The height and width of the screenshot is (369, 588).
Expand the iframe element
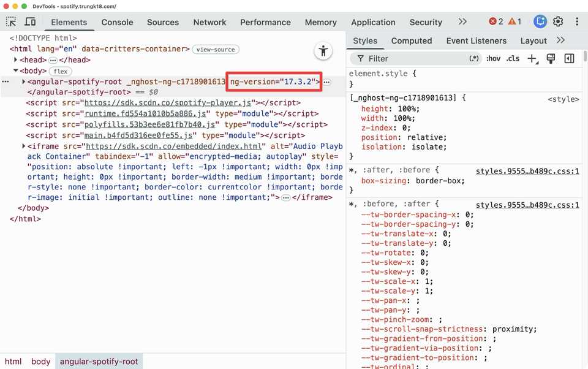pos(23,146)
